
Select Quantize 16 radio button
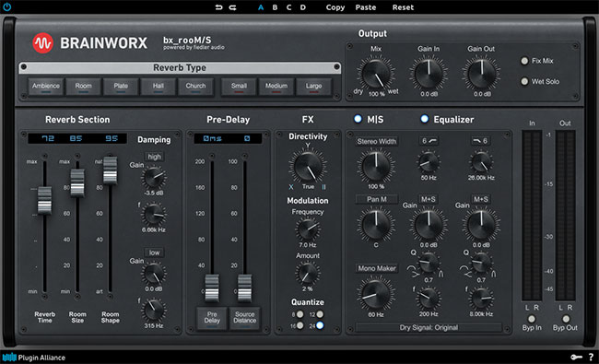[300, 325]
